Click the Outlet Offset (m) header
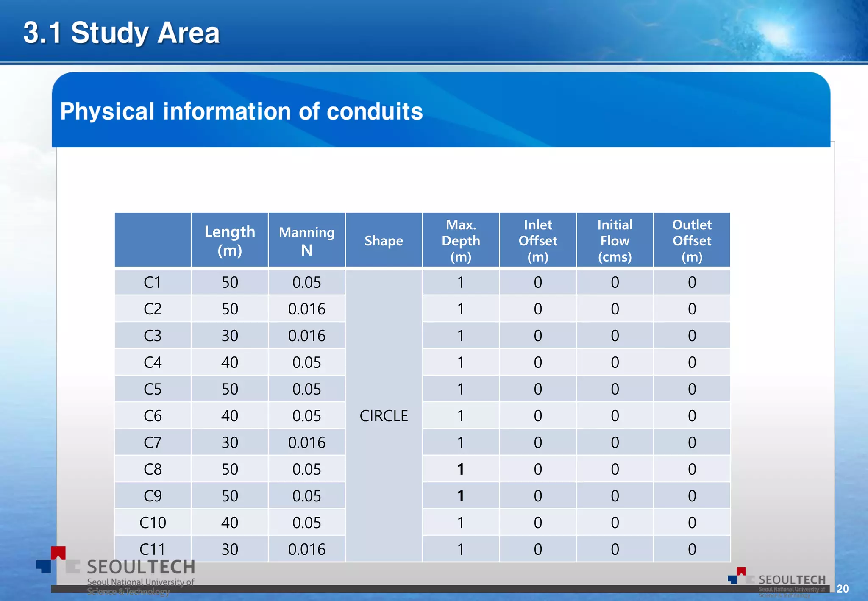The image size is (868, 601). tap(692, 240)
